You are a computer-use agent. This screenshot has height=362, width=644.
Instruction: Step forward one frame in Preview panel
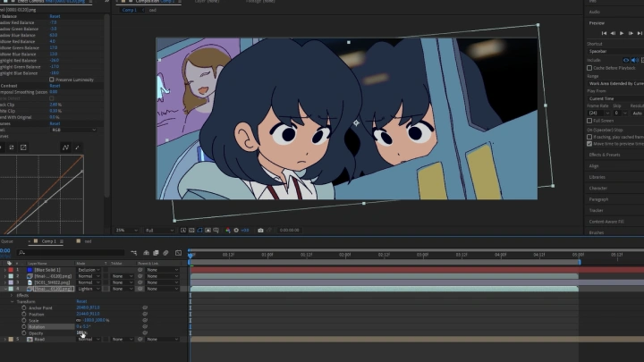click(x=631, y=33)
